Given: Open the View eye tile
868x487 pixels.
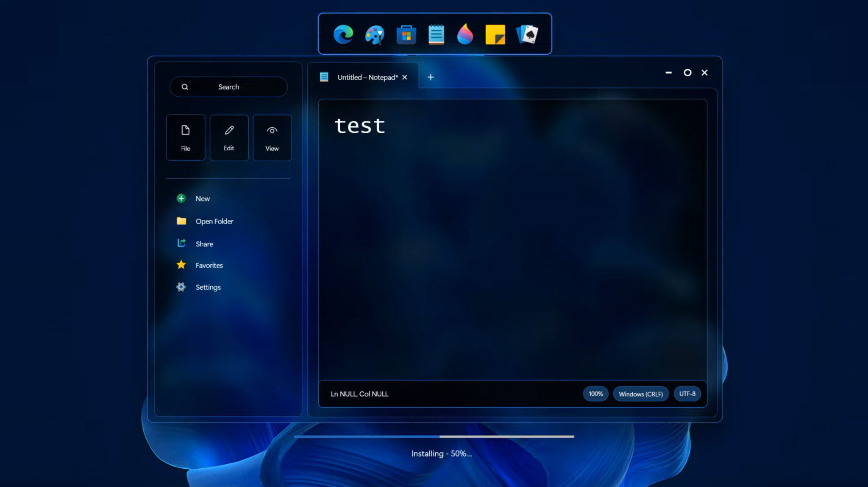Looking at the screenshot, I should coord(272,137).
